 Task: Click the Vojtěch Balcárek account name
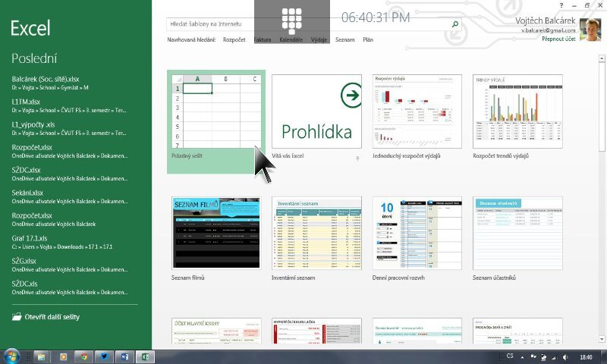[x=545, y=20]
